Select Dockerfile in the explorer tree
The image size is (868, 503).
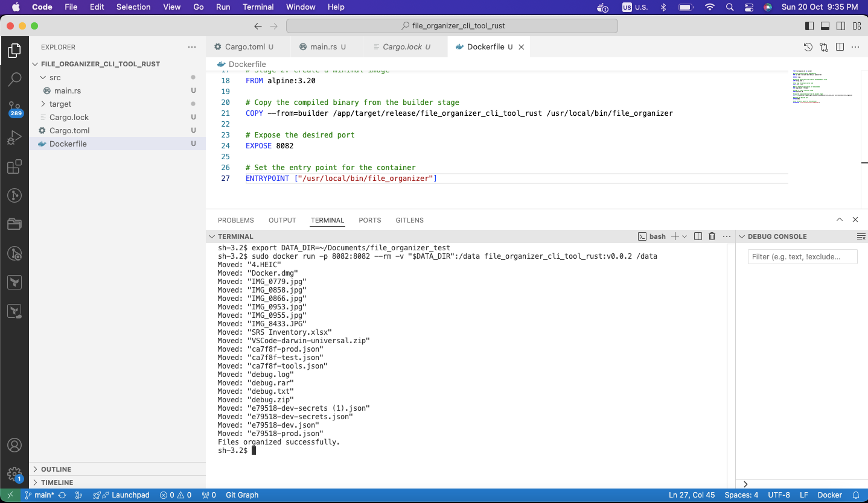(x=117, y=144)
